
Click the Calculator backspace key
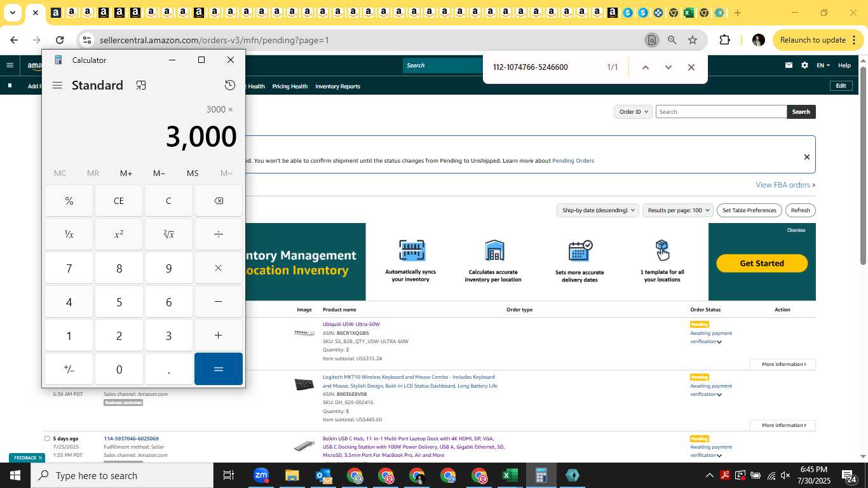tap(219, 201)
